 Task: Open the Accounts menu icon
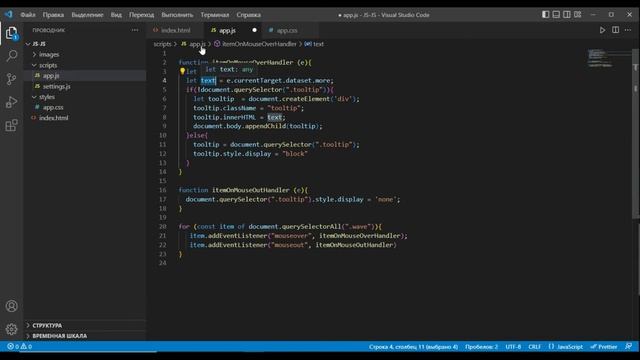pyautogui.click(x=11, y=306)
